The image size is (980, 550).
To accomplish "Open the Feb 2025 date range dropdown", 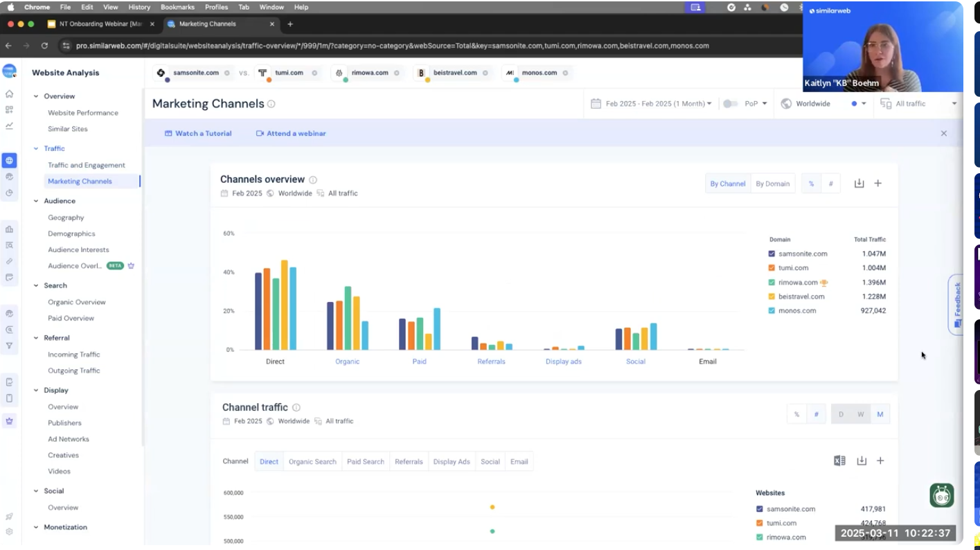I will [651, 104].
